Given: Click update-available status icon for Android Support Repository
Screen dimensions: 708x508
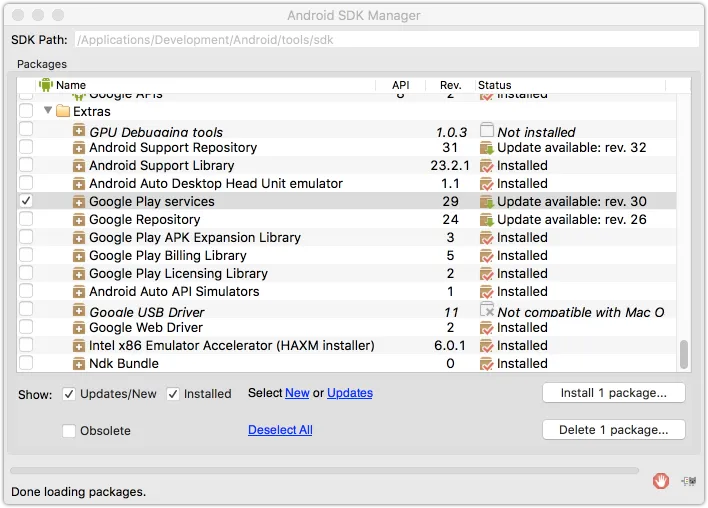Looking at the screenshot, I should 487,148.
